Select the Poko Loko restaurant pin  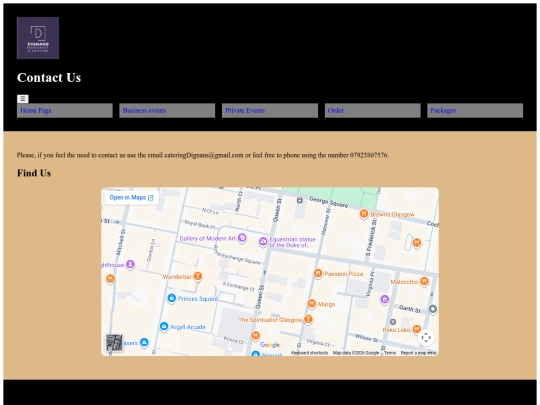click(x=417, y=329)
